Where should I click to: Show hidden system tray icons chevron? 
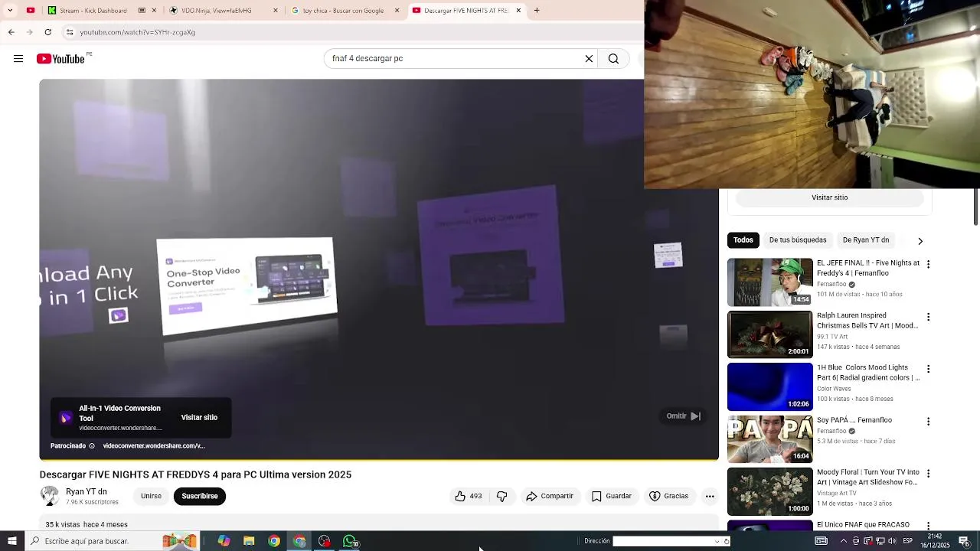pos(844,541)
